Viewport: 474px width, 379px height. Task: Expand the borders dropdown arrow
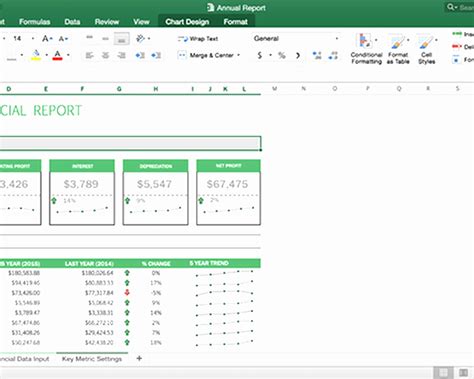(22, 55)
